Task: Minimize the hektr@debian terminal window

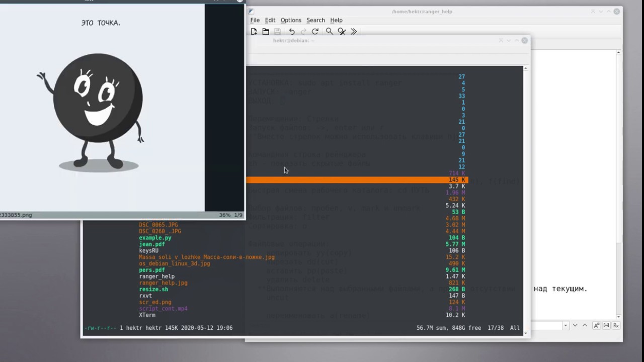Action: click(509, 40)
